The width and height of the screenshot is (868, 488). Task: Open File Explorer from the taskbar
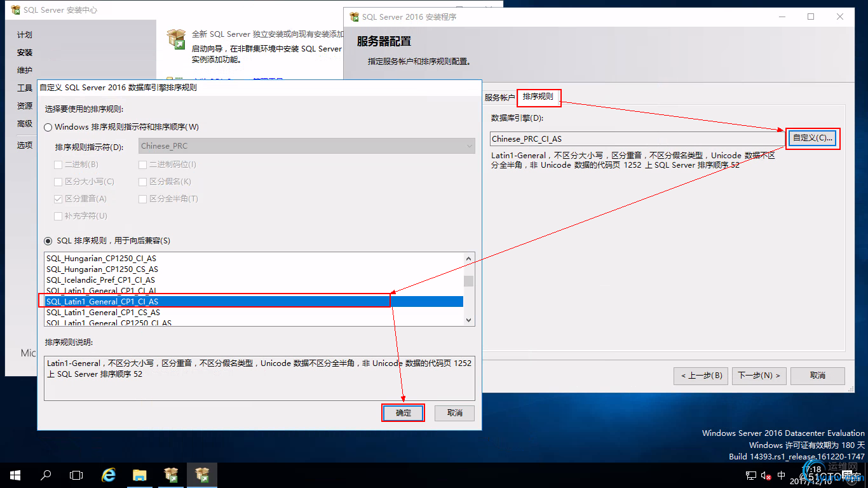pos(140,475)
